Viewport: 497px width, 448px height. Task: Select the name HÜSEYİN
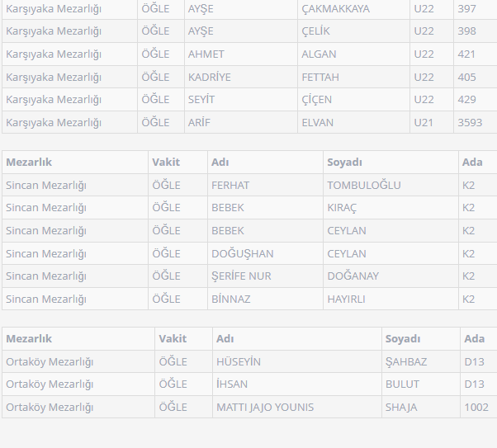click(x=239, y=361)
